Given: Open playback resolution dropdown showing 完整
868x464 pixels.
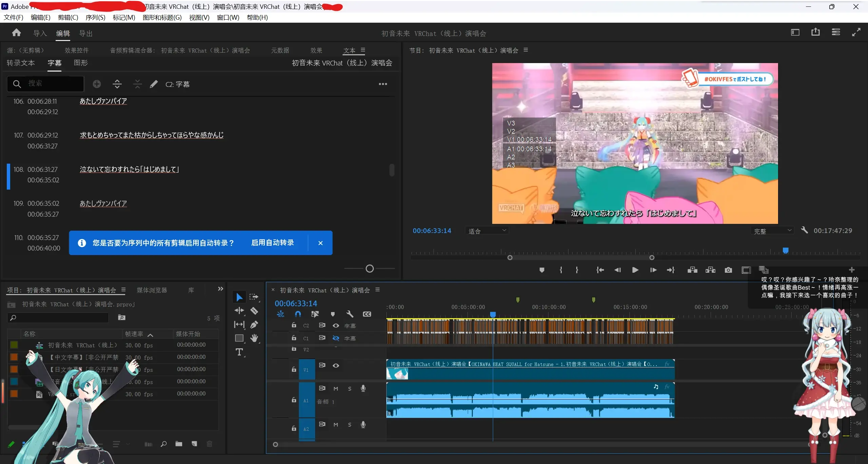Looking at the screenshot, I should pyautogui.click(x=772, y=231).
